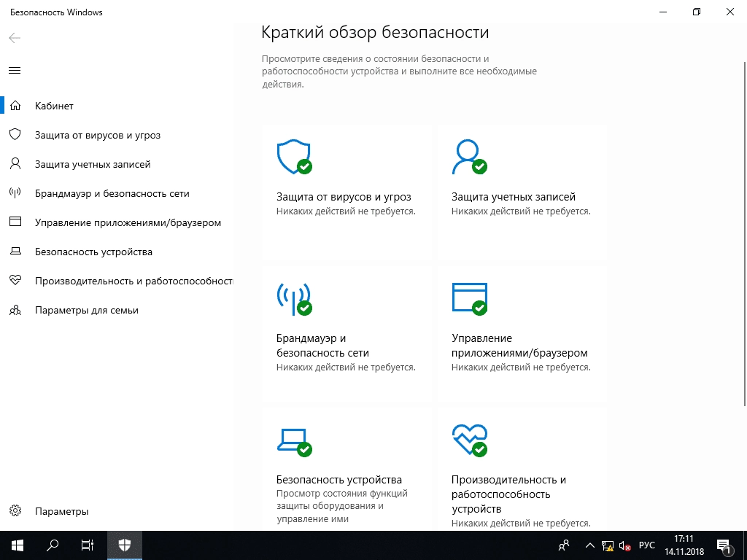Open taskbar search magnifier

pos(53,545)
